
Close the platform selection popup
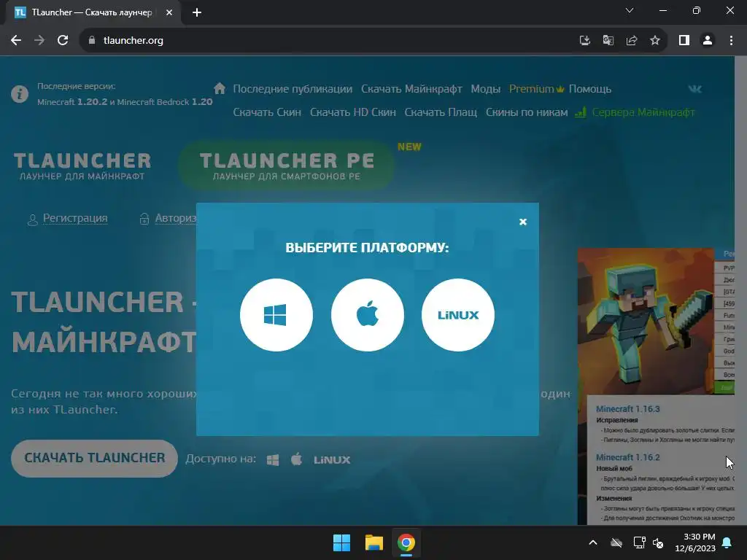522,222
